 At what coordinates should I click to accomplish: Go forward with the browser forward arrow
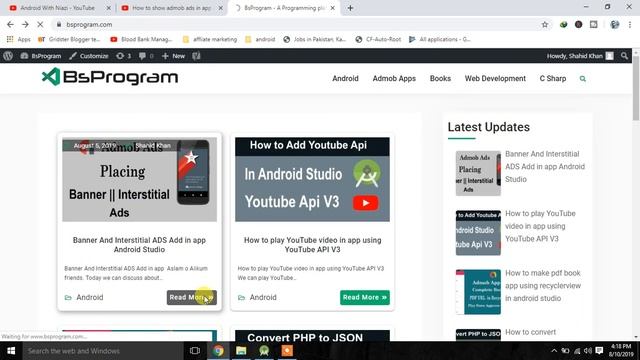pyautogui.click(x=25, y=24)
